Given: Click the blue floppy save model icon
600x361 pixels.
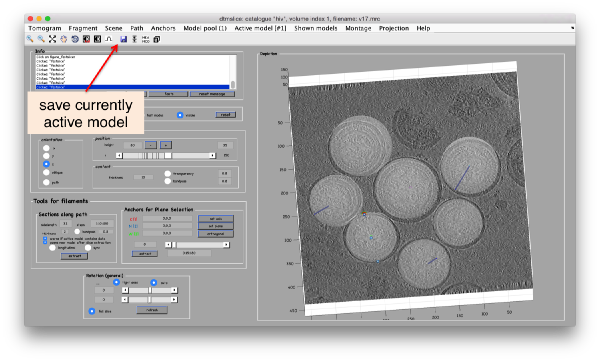Looking at the screenshot, I should 123,39.
